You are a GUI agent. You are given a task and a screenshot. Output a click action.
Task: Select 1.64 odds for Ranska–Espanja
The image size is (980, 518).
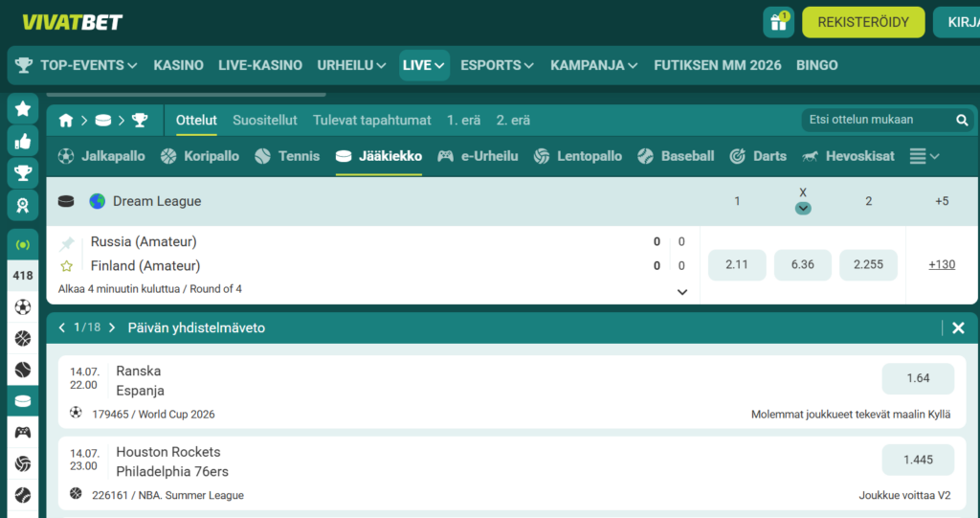[918, 378]
